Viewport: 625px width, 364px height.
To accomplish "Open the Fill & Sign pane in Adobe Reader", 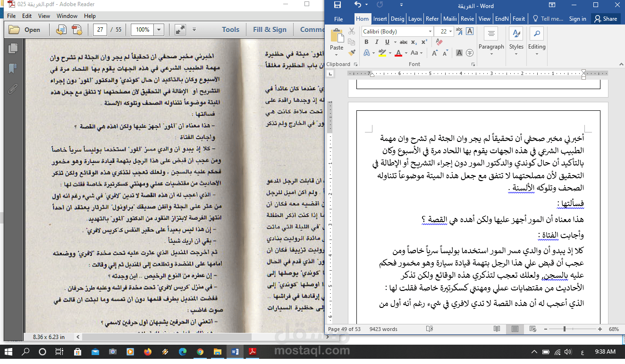I will 270,30.
